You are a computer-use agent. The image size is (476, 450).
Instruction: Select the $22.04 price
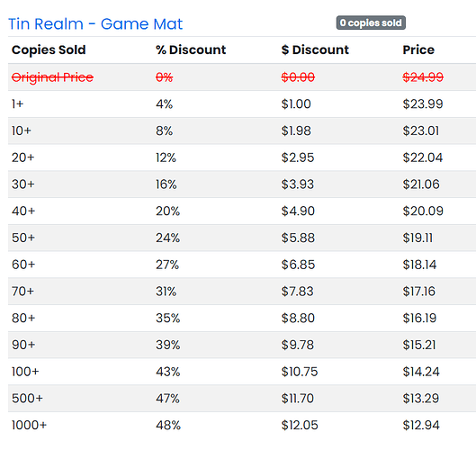coord(423,157)
